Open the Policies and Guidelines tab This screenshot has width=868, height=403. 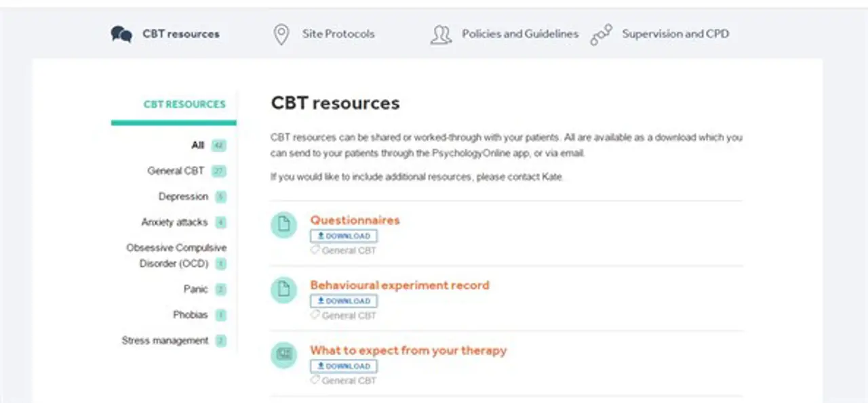pyautogui.click(x=520, y=34)
